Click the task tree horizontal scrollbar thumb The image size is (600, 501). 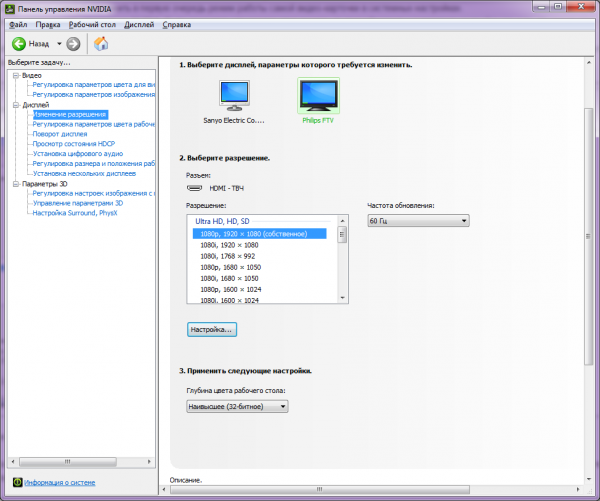pyautogui.click(x=68, y=462)
